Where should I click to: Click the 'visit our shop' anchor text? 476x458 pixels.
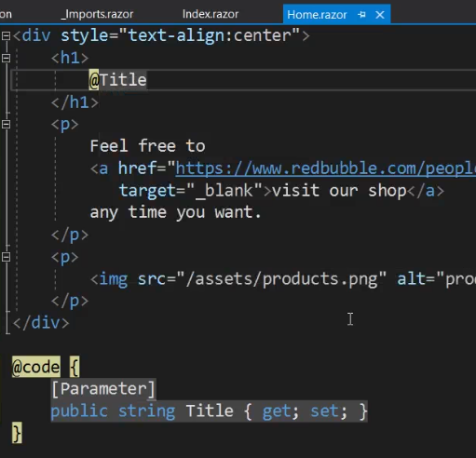click(339, 191)
